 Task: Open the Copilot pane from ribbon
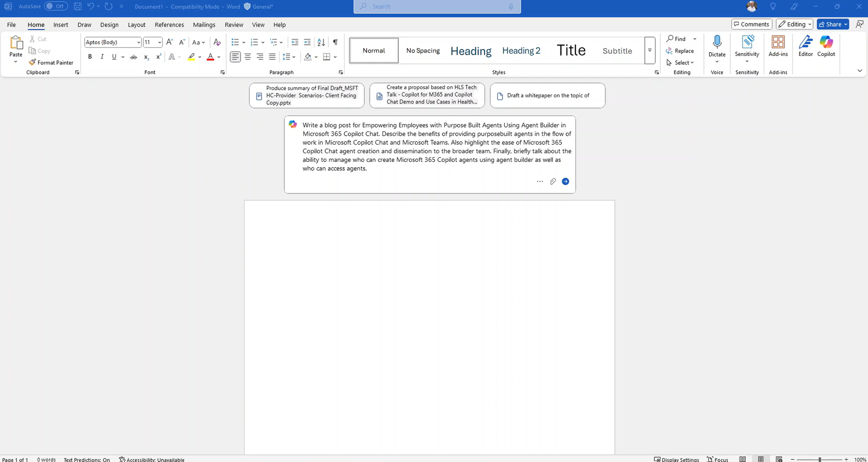click(x=826, y=46)
